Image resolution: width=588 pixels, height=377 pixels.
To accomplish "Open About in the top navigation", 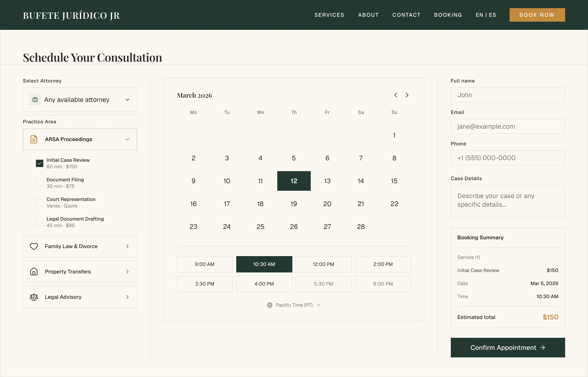I will pos(368,15).
